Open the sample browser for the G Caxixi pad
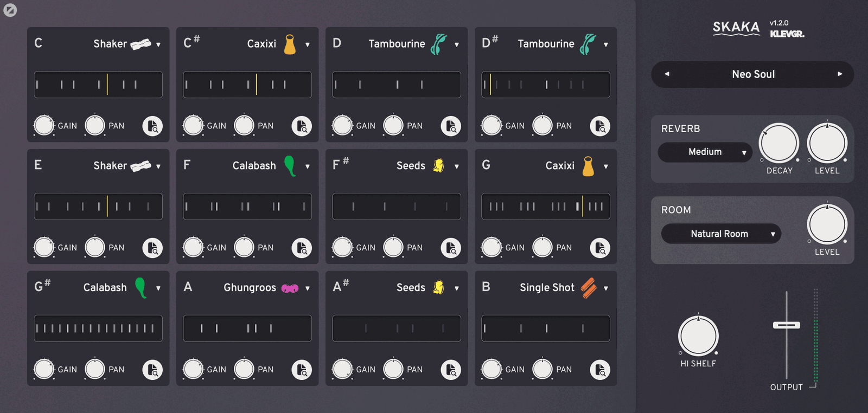The image size is (868, 413). [600, 248]
